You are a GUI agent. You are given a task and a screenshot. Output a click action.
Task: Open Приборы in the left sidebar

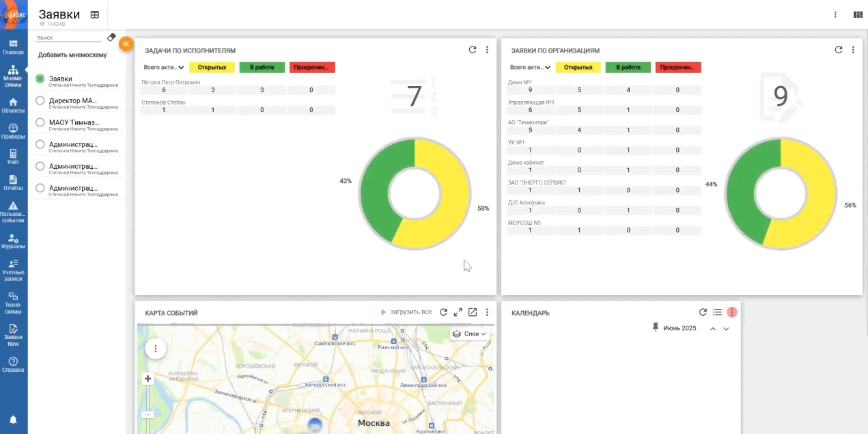click(13, 131)
